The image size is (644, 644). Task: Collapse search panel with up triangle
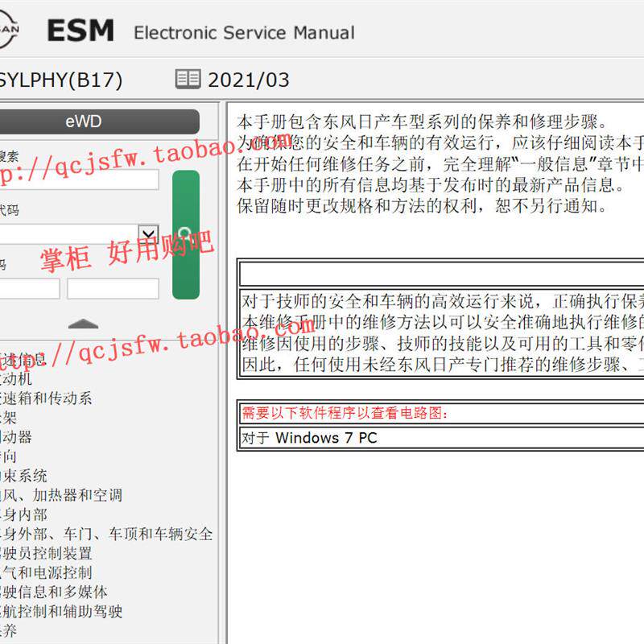(x=83, y=324)
